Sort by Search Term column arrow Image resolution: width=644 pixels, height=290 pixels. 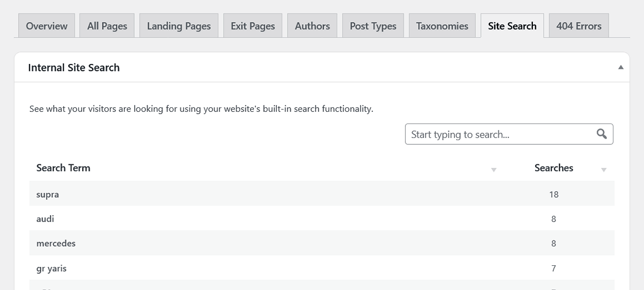pyautogui.click(x=494, y=170)
